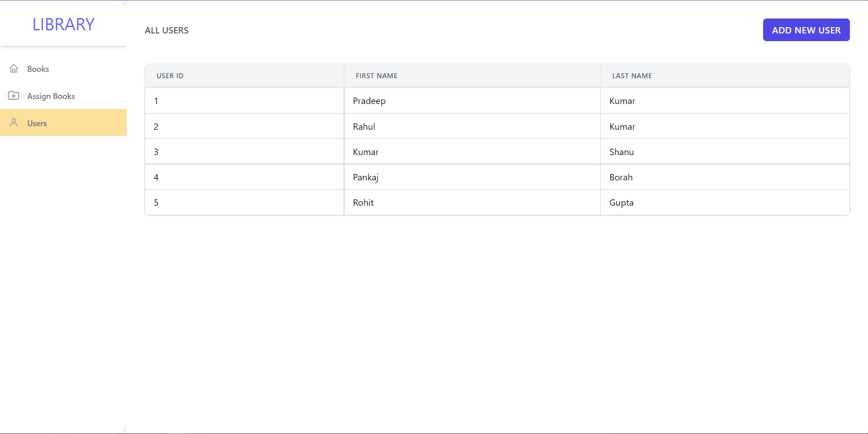Click the LAST NAME column header

[x=632, y=76]
